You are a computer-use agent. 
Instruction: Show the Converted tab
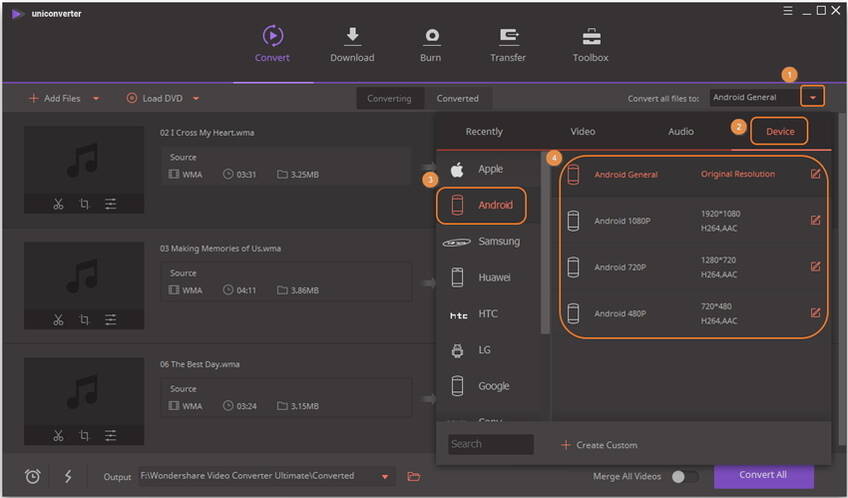458,98
